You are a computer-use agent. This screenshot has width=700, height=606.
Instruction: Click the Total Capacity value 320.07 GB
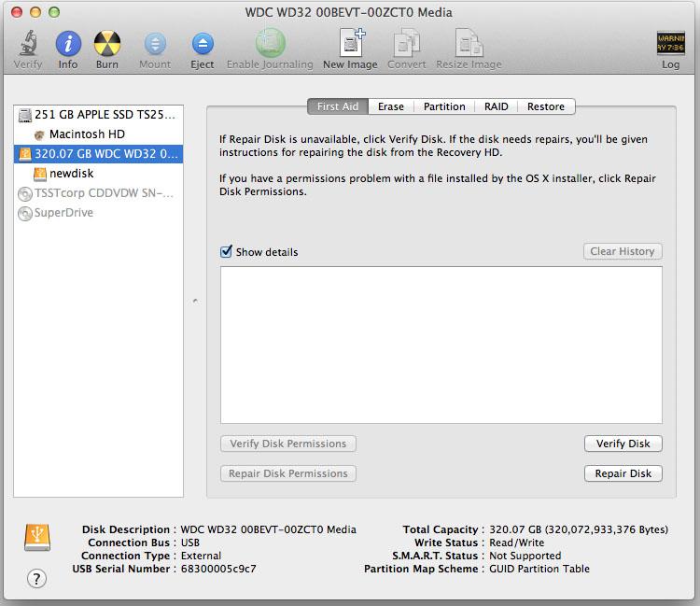[579, 529]
